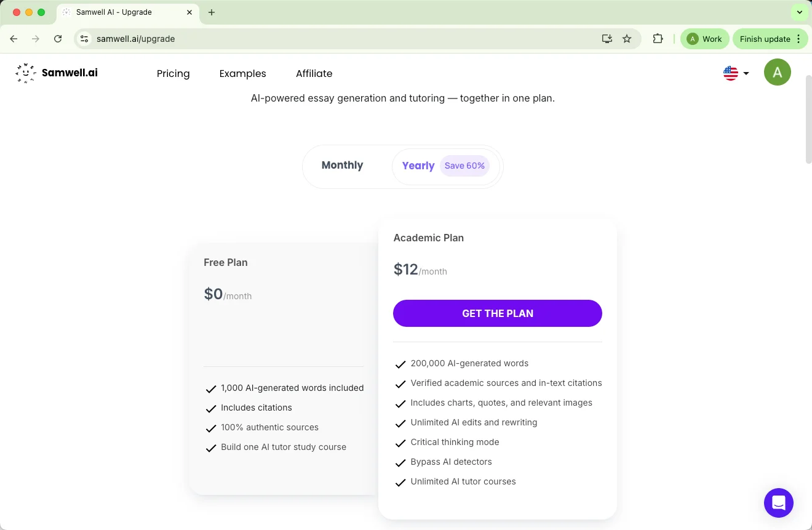
Task: Open Chrome's three-dot menu beside Finish update
Action: (798, 39)
